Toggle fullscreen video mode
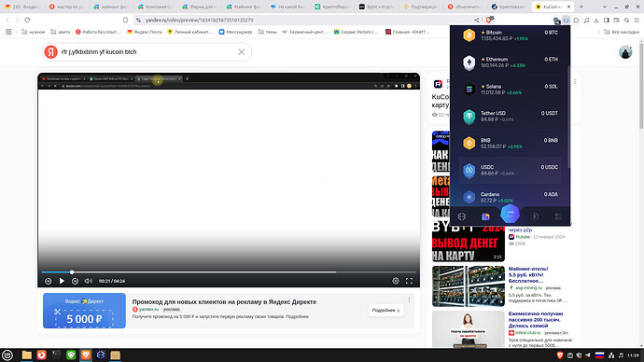The image size is (644, 362). (x=409, y=281)
